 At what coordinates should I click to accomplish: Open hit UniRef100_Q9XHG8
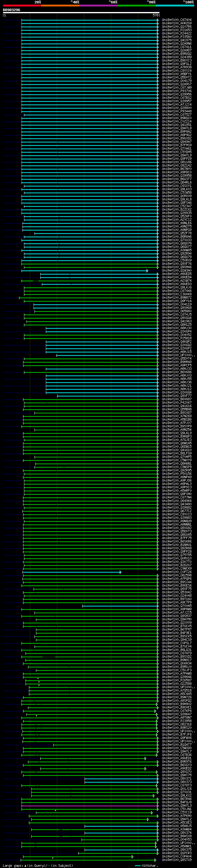click(176, 308)
